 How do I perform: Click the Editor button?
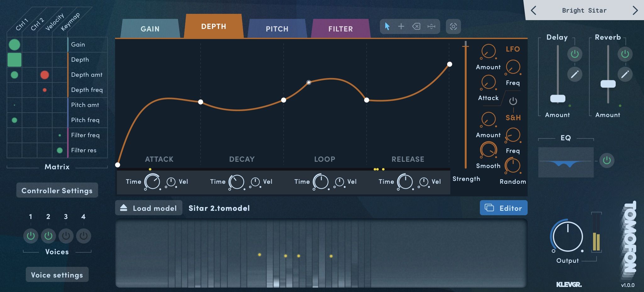(x=503, y=208)
